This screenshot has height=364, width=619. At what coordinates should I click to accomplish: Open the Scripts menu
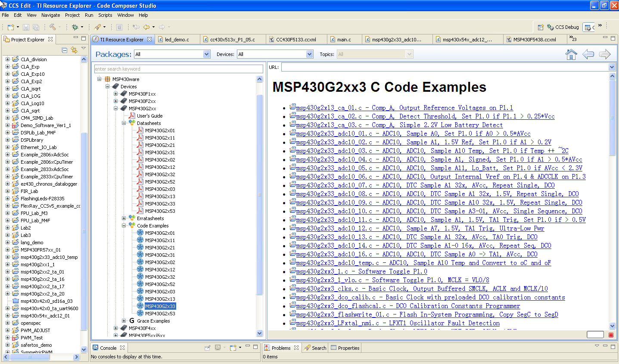pyautogui.click(x=105, y=15)
